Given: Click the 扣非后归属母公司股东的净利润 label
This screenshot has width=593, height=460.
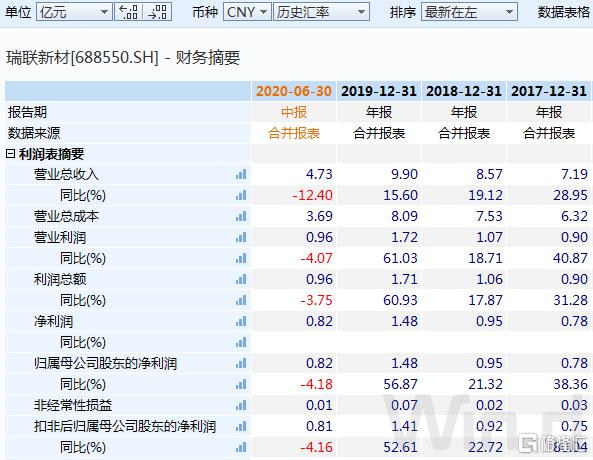Looking at the screenshot, I should 125,426.
